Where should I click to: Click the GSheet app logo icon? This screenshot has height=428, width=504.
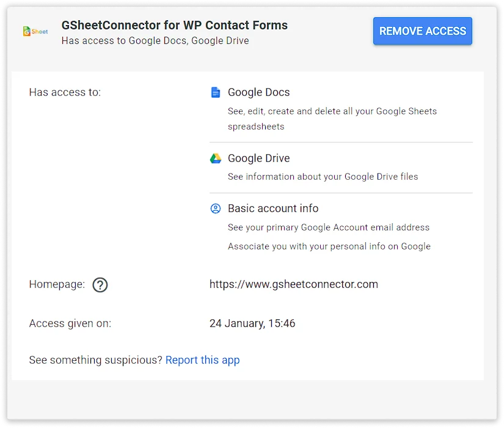coord(35,31)
